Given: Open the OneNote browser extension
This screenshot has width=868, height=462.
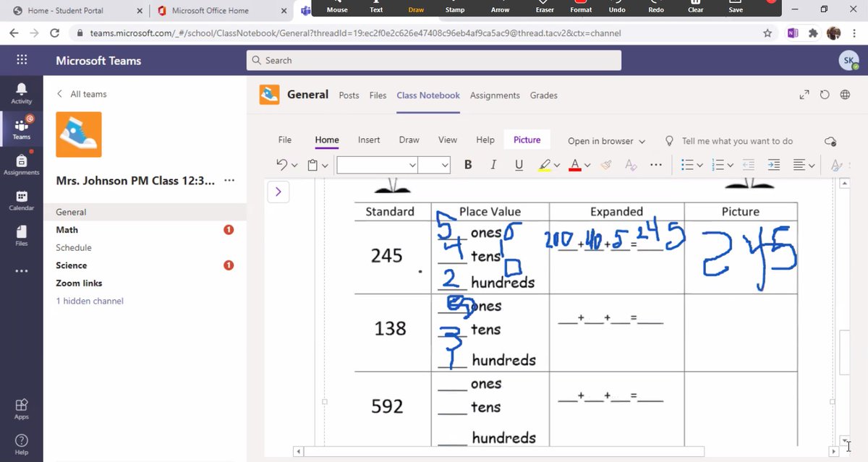Looking at the screenshot, I should [793, 33].
